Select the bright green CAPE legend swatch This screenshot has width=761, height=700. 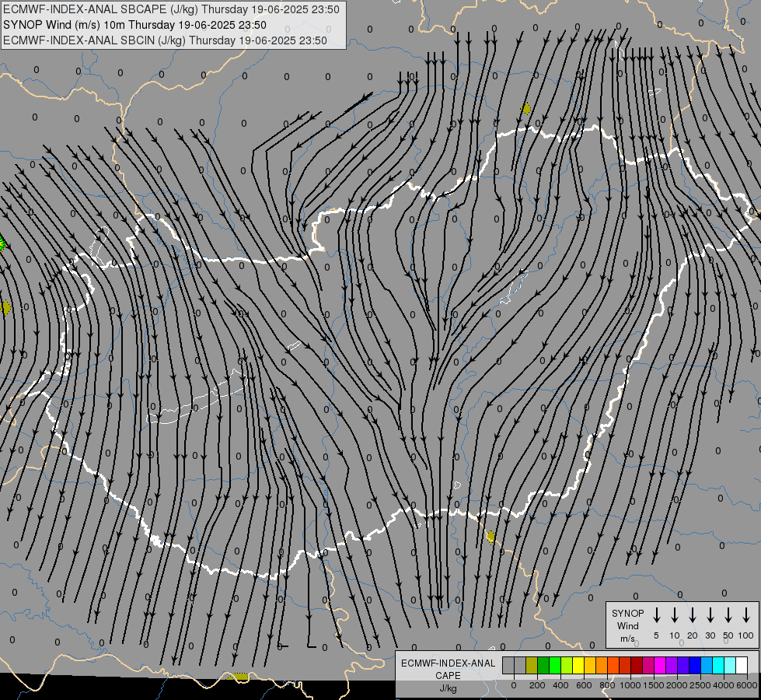pyautogui.click(x=555, y=665)
